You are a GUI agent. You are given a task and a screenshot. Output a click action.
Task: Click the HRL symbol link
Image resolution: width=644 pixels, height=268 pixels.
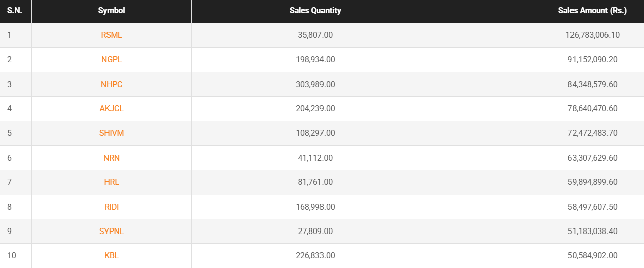coord(112,182)
